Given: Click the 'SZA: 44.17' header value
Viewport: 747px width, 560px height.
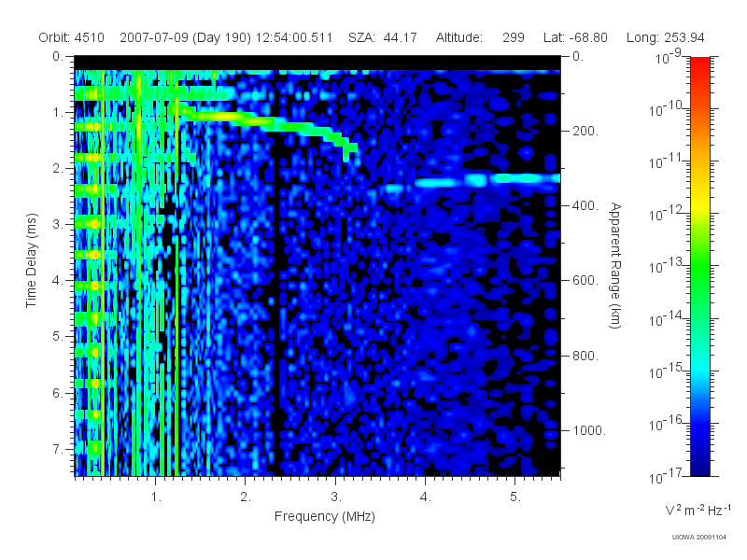Looking at the screenshot, I should pyautogui.click(x=383, y=37).
